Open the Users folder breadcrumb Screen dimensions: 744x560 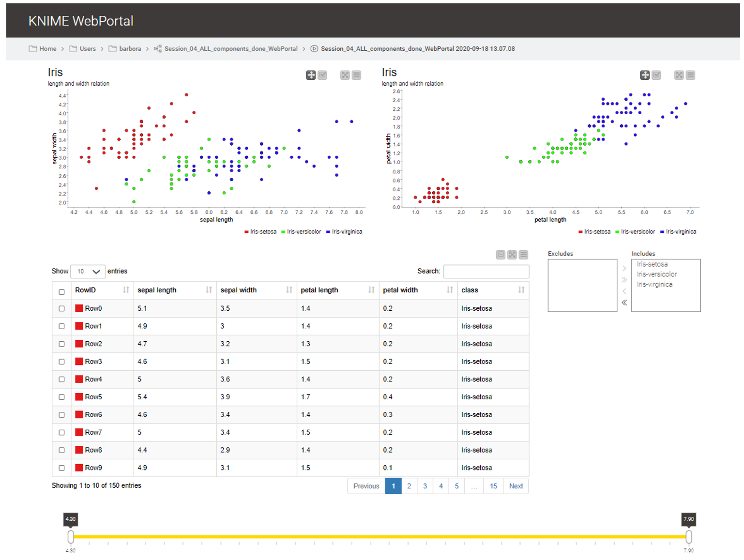point(82,49)
